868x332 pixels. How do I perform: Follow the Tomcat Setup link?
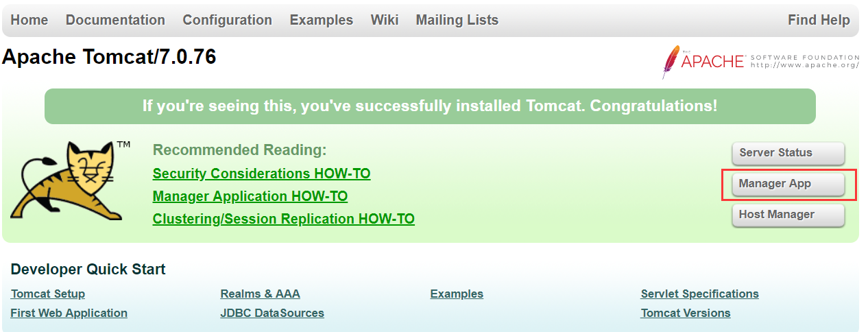[x=48, y=294]
